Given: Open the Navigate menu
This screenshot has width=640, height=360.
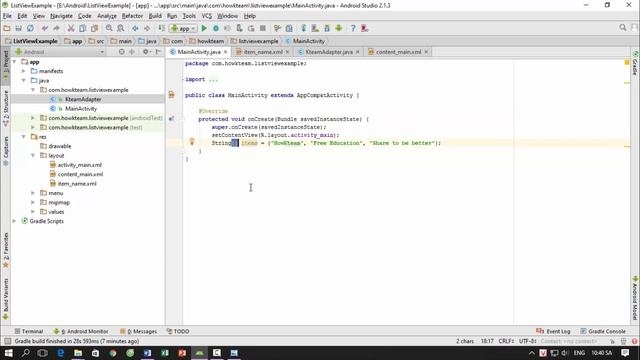Looking at the screenshot, I should click(61, 16).
